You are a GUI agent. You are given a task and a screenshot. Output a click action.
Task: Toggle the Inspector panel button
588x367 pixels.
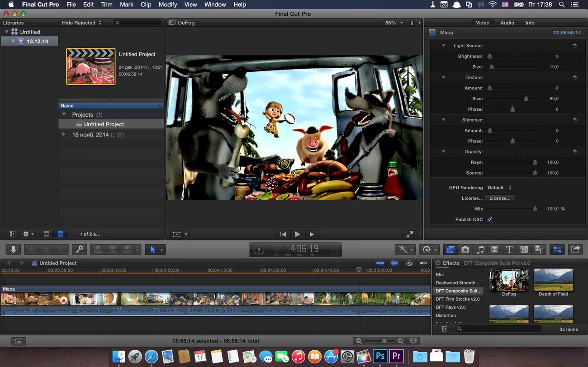tap(557, 249)
